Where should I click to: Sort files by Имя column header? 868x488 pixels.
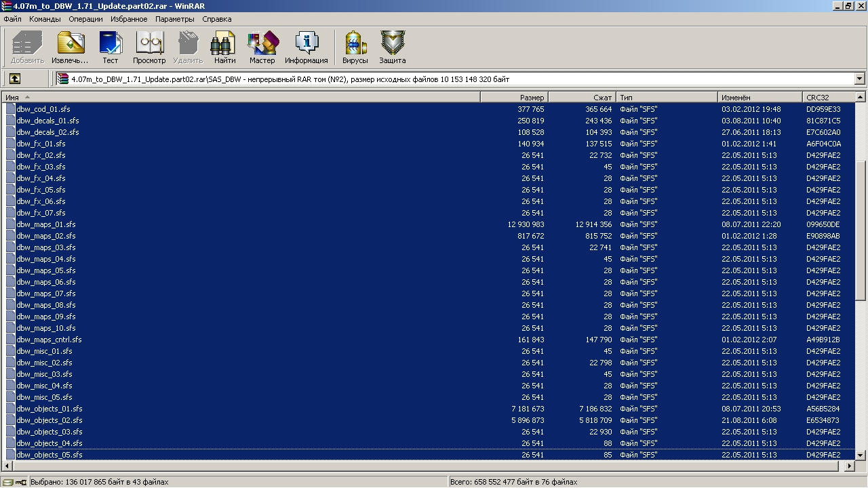pyautogui.click(x=241, y=98)
